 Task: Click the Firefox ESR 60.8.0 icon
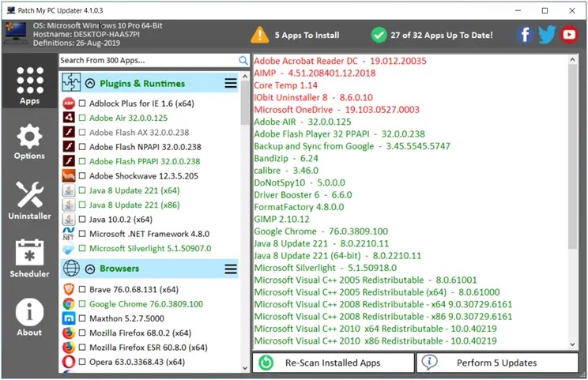pos(69,348)
